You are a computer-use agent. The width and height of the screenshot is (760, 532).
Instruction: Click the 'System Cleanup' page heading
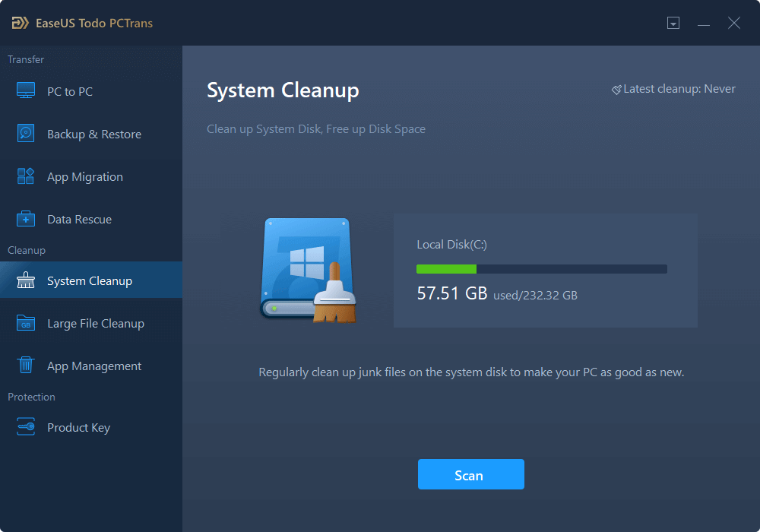tap(283, 90)
